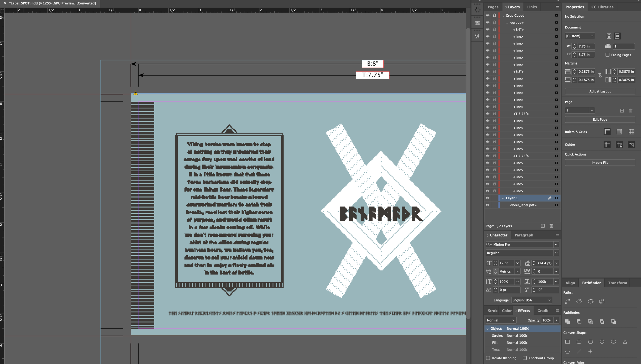
Task: Delete selected layer with trash icon
Action: pyautogui.click(x=551, y=226)
